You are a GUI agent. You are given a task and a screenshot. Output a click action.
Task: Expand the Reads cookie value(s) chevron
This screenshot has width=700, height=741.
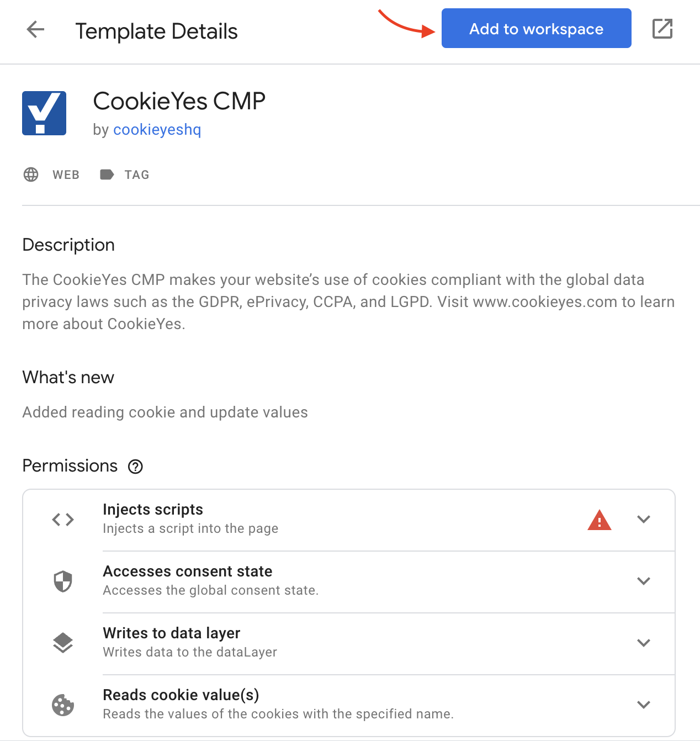644,705
